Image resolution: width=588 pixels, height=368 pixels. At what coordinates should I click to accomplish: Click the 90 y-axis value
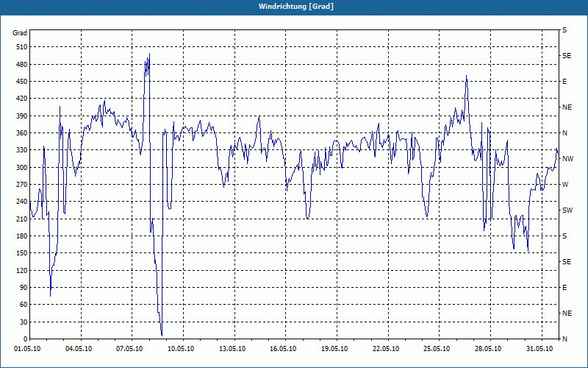pyautogui.click(x=24, y=288)
